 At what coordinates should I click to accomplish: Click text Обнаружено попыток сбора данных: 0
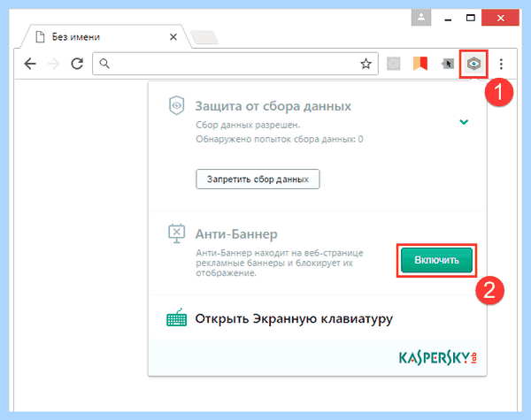pos(280,139)
